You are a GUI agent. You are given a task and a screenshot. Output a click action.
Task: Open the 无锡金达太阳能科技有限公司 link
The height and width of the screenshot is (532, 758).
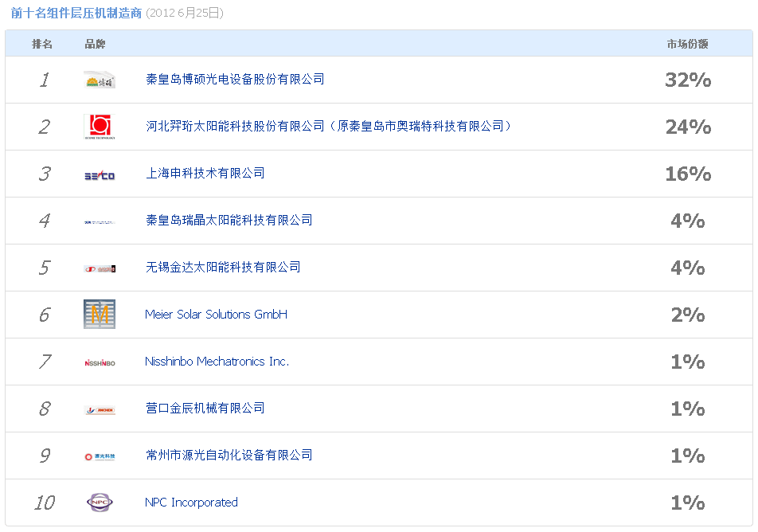pos(223,268)
